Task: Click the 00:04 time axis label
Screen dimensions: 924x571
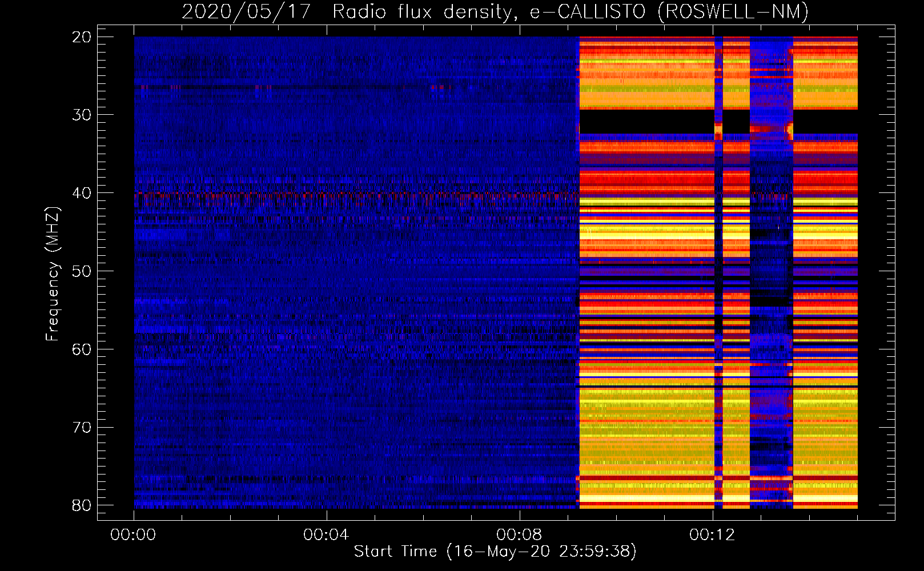Action: pos(326,535)
